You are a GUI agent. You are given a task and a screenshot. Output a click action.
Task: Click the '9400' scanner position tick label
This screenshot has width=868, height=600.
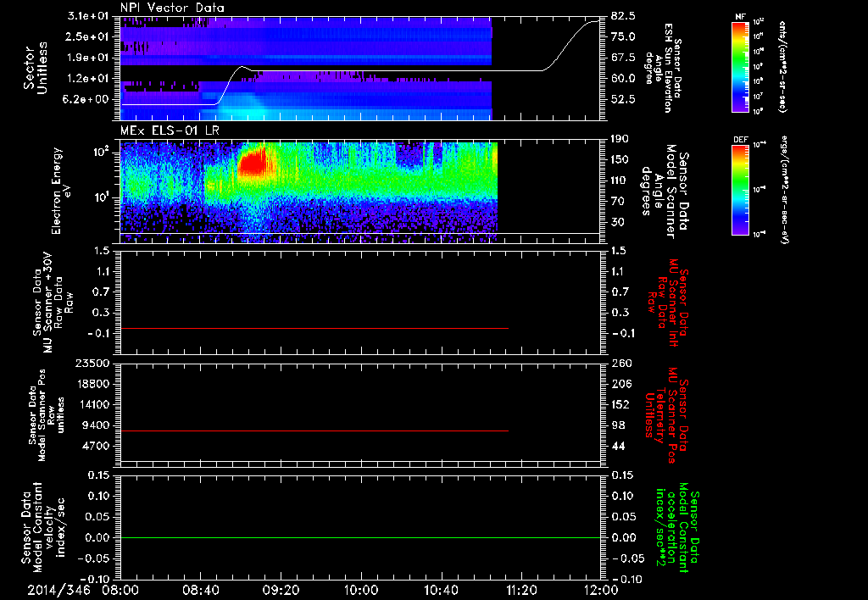click(x=97, y=425)
